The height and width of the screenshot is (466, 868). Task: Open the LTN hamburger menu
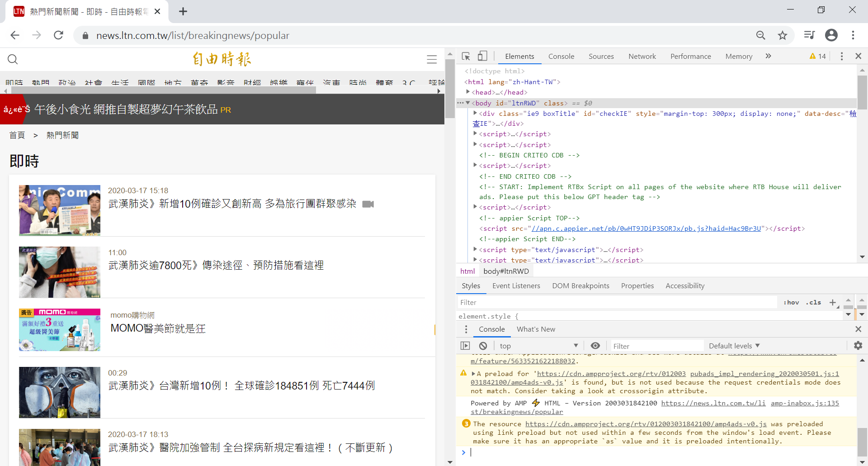coord(432,59)
